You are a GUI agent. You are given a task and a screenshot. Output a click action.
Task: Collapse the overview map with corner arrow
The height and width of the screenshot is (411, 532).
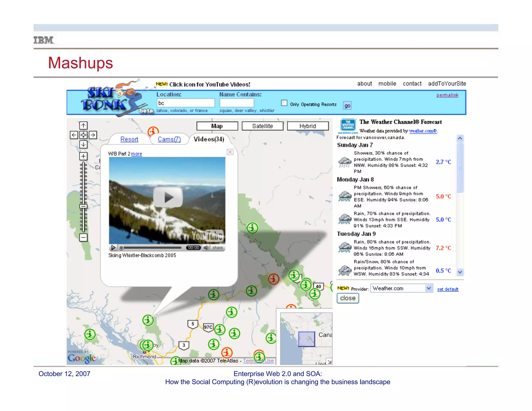[x=329, y=362]
